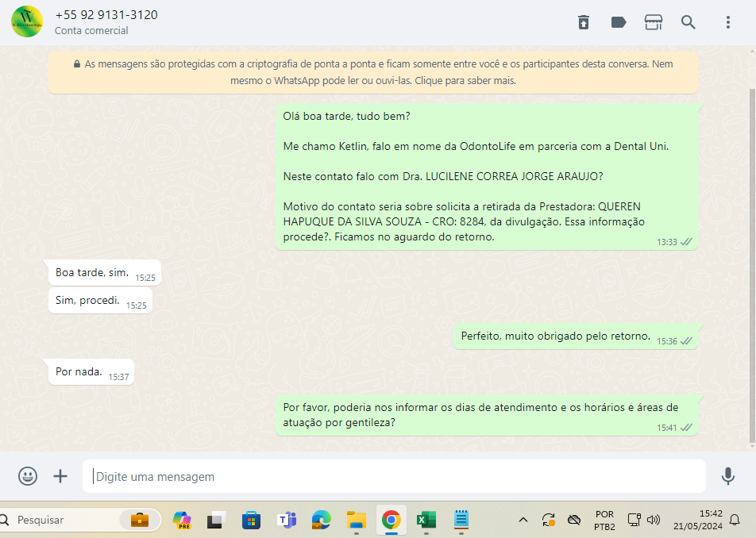Viewport: 756px width, 538px height.
Task: Open the Windows notification bell
Action: [x=735, y=520]
